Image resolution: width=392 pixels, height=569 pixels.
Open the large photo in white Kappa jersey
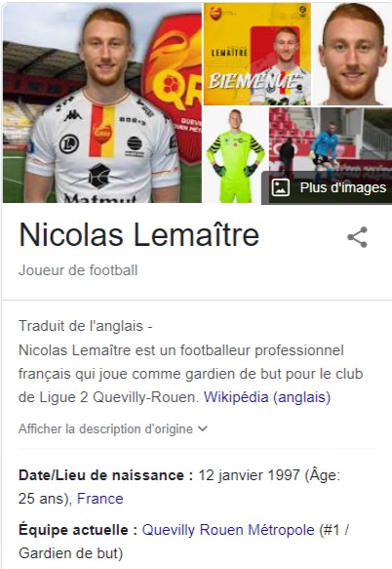[101, 102]
